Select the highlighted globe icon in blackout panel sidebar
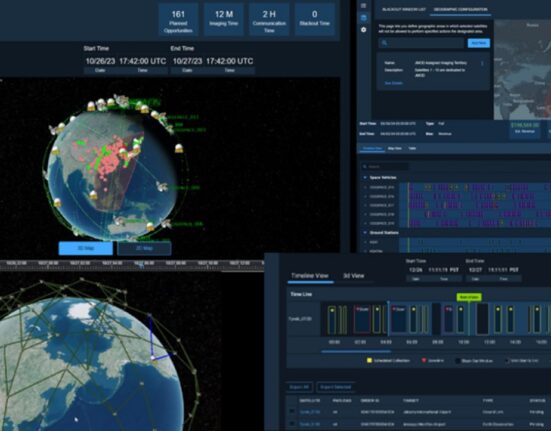 (x=364, y=18)
